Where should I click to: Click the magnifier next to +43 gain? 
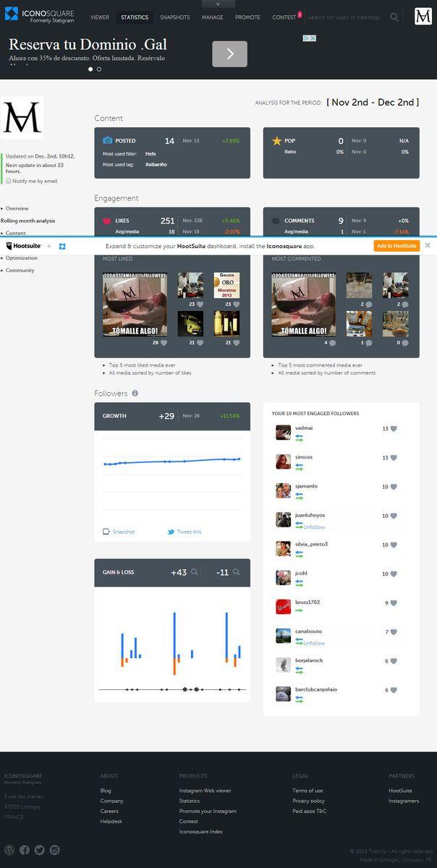pyautogui.click(x=194, y=572)
